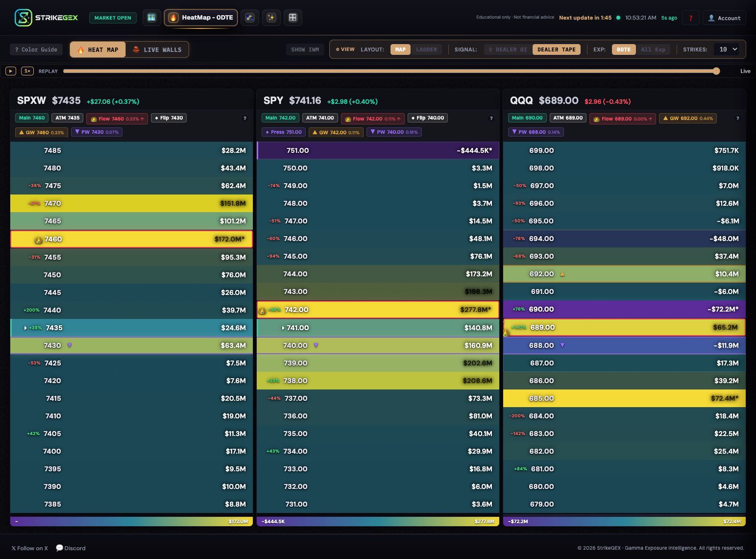Image resolution: width=756 pixels, height=559 pixels.
Task: Click the SPXW gradient color scale bar
Action: pyautogui.click(x=131, y=521)
